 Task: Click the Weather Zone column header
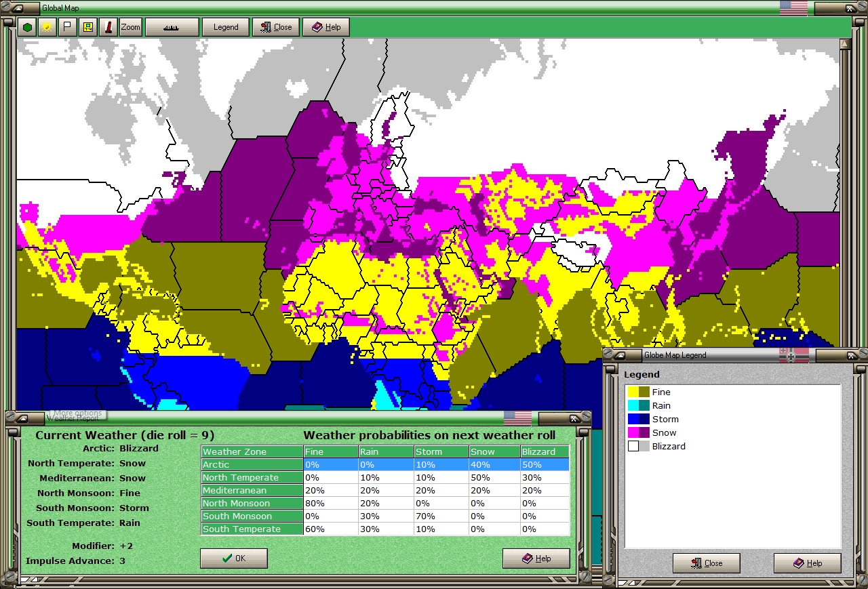pyautogui.click(x=252, y=452)
